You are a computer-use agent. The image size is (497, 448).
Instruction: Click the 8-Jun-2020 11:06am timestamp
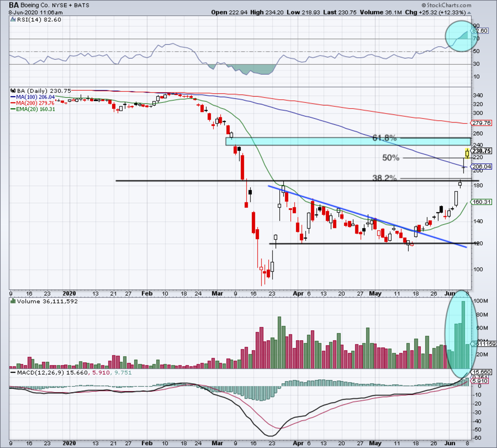point(36,12)
